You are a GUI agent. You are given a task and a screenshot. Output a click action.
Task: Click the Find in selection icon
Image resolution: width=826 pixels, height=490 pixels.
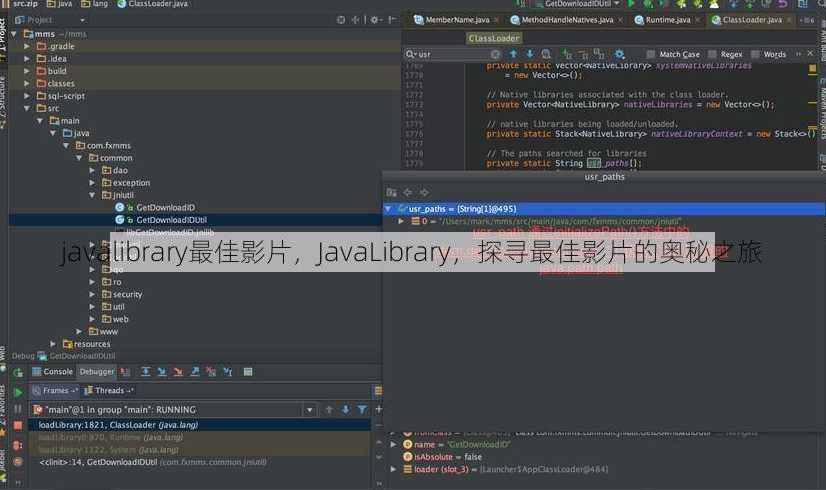[546, 54]
